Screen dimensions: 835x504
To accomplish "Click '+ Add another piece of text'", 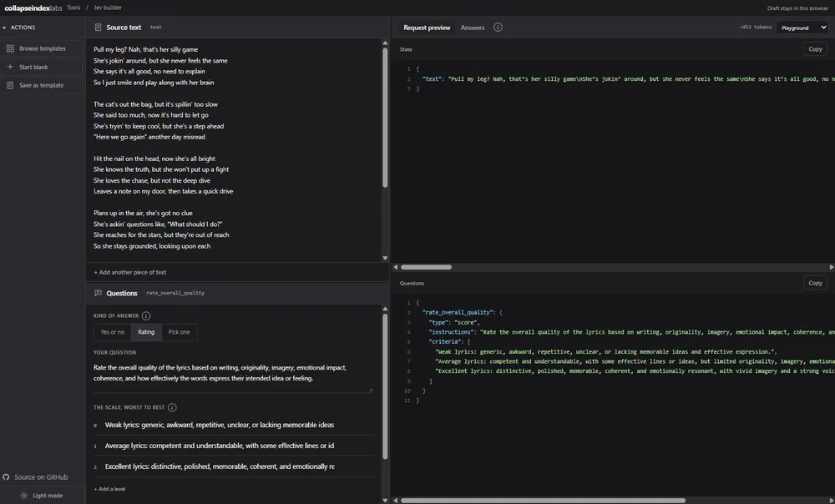I will [130, 272].
